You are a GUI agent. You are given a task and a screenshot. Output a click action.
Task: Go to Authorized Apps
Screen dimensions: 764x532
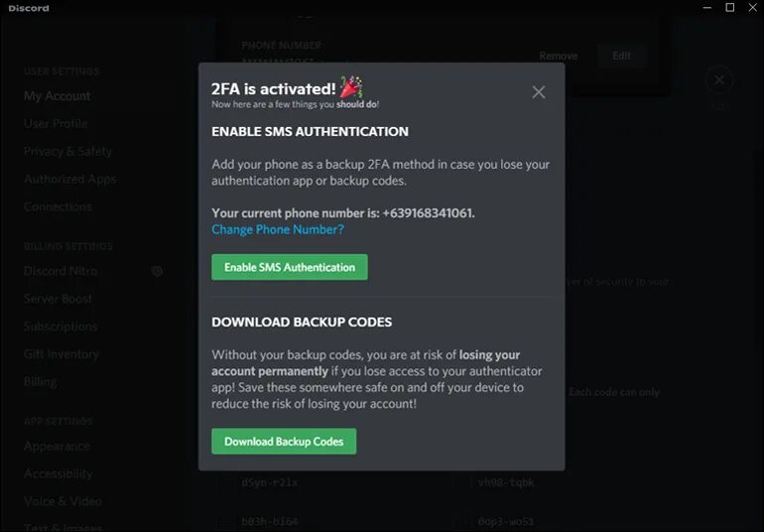click(x=70, y=180)
